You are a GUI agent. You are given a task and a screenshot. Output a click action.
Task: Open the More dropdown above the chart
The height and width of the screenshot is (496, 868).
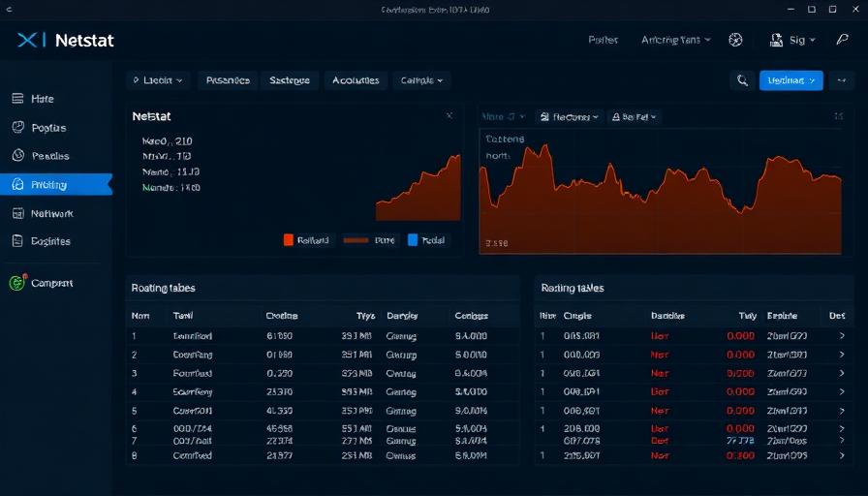pyautogui.click(x=503, y=117)
